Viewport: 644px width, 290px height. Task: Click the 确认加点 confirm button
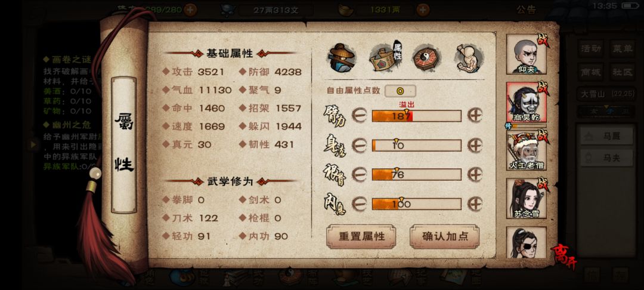(444, 237)
